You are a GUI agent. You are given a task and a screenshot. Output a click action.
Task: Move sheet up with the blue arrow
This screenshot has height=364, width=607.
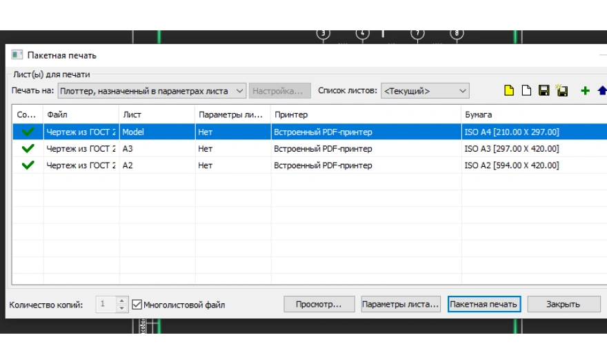coord(601,91)
